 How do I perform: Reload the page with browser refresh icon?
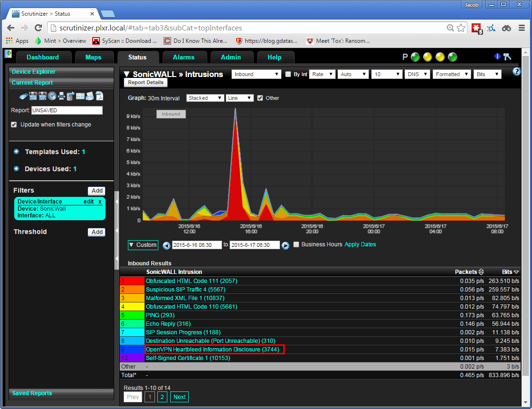[39, 28]
